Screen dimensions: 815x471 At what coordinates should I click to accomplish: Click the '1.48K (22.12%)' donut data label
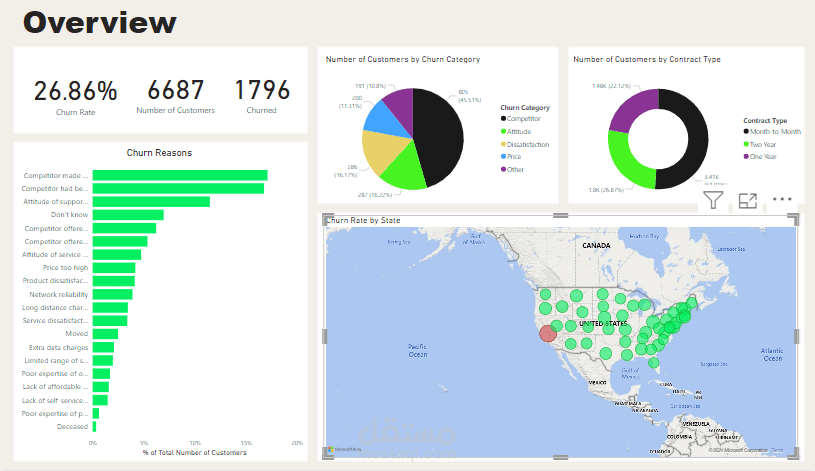pos(611,86)
